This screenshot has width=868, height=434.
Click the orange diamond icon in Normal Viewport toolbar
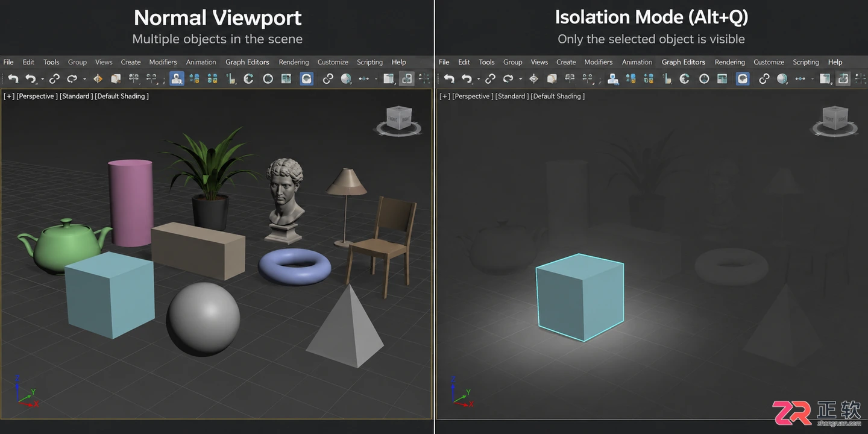(x=98, y=78)
